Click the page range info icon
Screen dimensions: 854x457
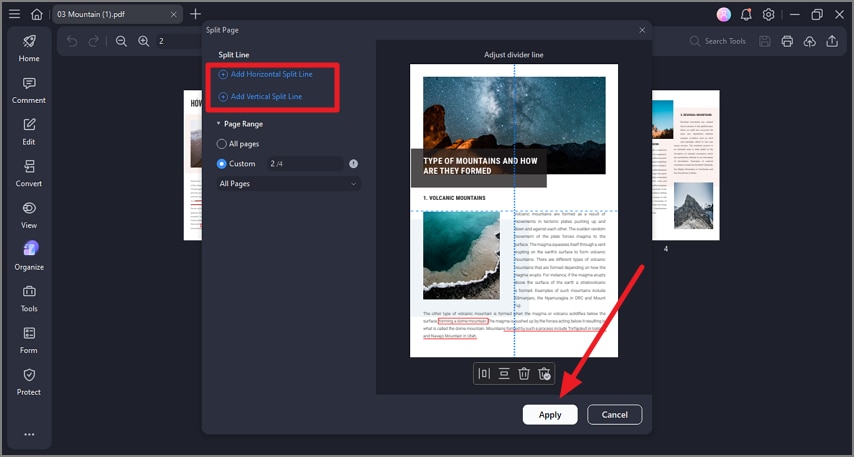(x=353, y=163)
